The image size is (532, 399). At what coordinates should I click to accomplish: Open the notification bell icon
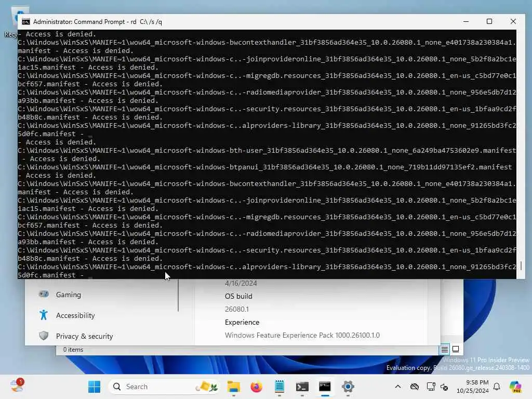pyautogui.click(x=497, y=387)
